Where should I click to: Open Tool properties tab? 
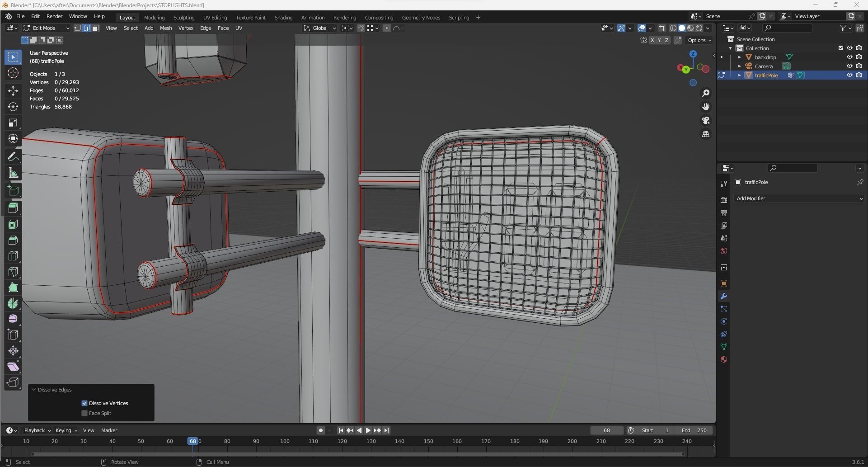[x=723, y=184]
